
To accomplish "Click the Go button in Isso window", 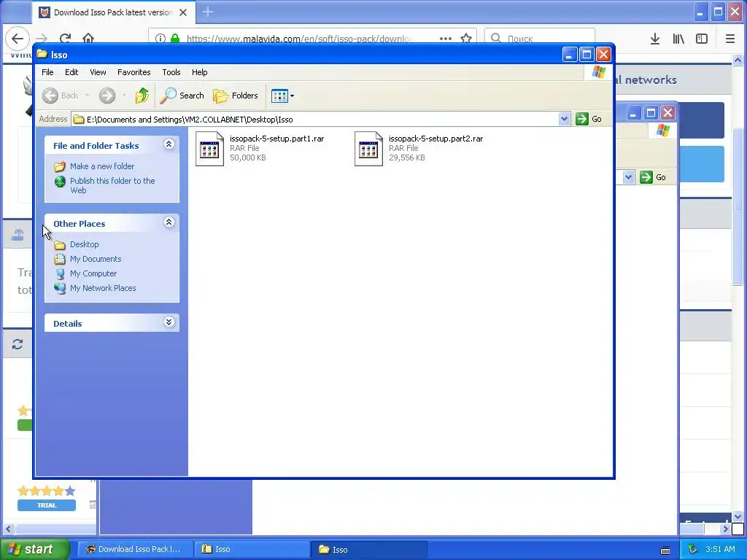I will tap(589, 119).
